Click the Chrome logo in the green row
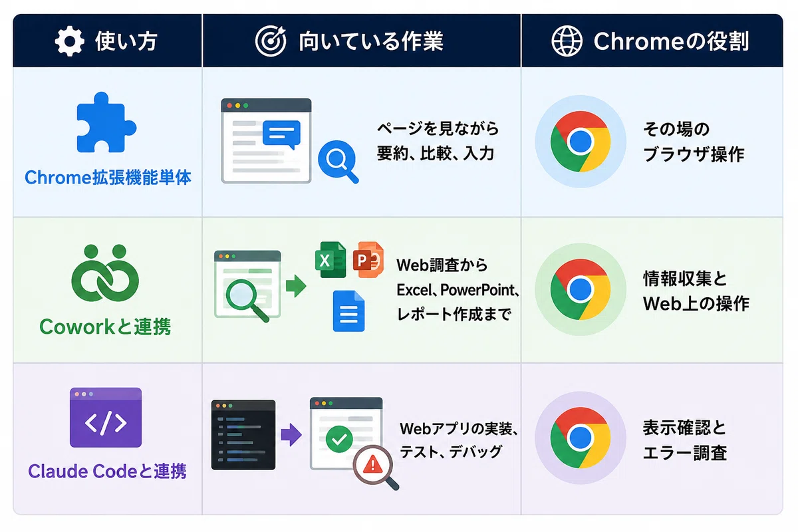 [581, 289]
